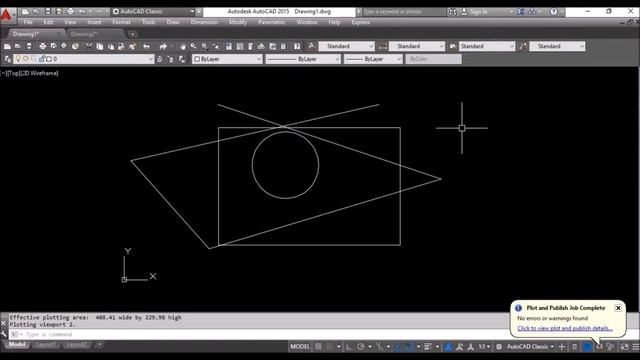Click the MODEL button in status bar
Viewport: 640px width, 360px height.
pos(300,347)
